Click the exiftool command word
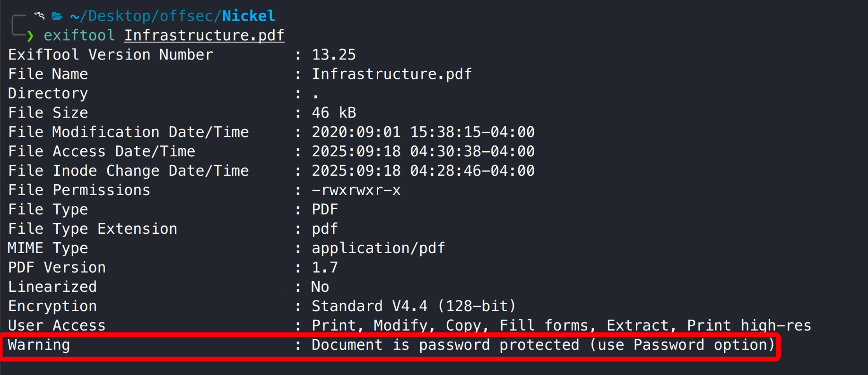The height and width of the screenshot is (375, 868). tap(79, 35)
